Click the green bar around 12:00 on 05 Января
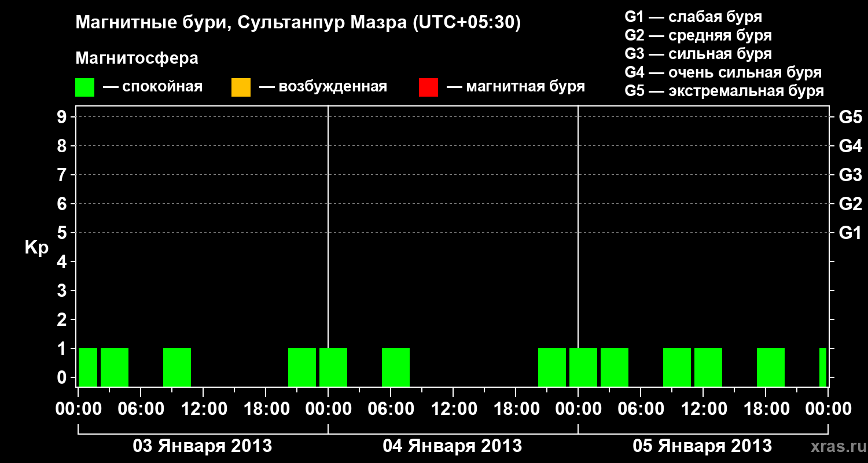Viewport: 868px width, 463px height. [708, 367]
